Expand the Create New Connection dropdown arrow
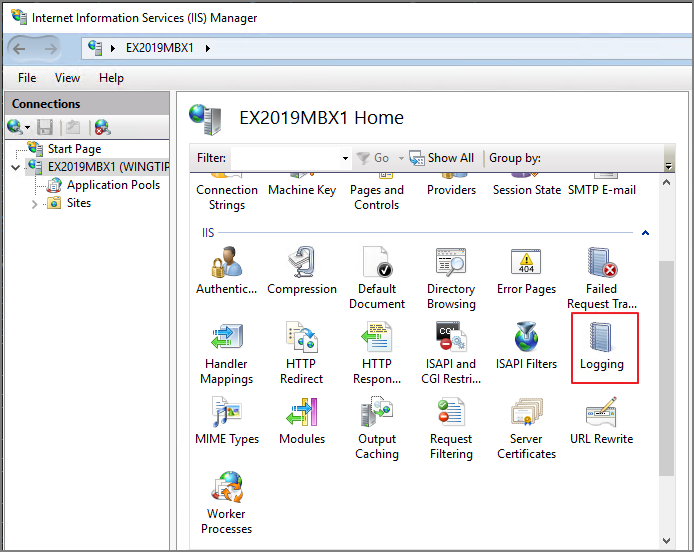 pyautogui.click(x=28, y=128)
